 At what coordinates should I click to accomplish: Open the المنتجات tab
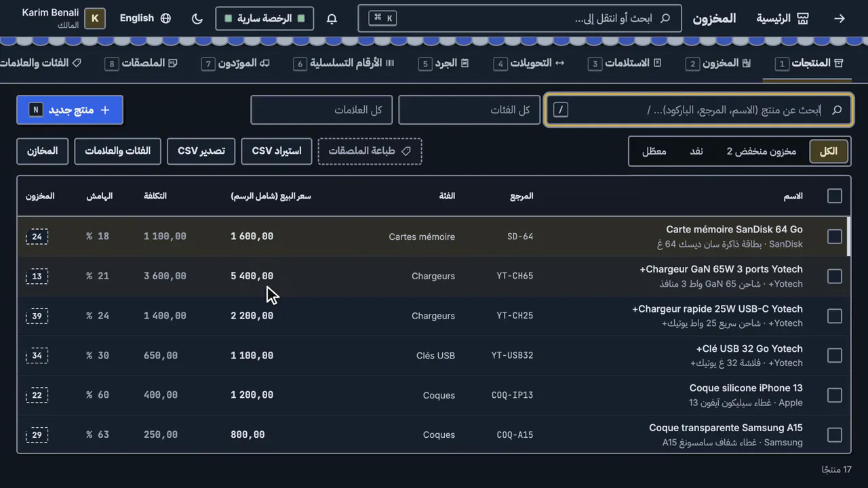[x=810, y=63]
